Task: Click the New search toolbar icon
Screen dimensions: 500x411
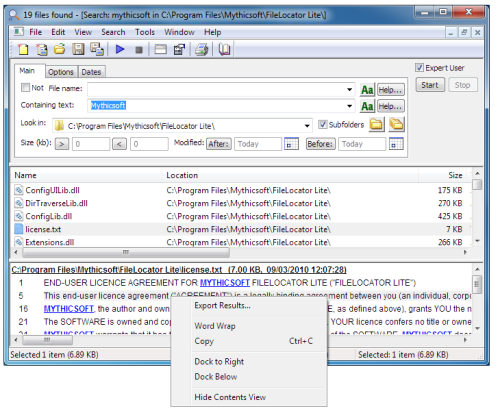Action: (x=23, y=50)
